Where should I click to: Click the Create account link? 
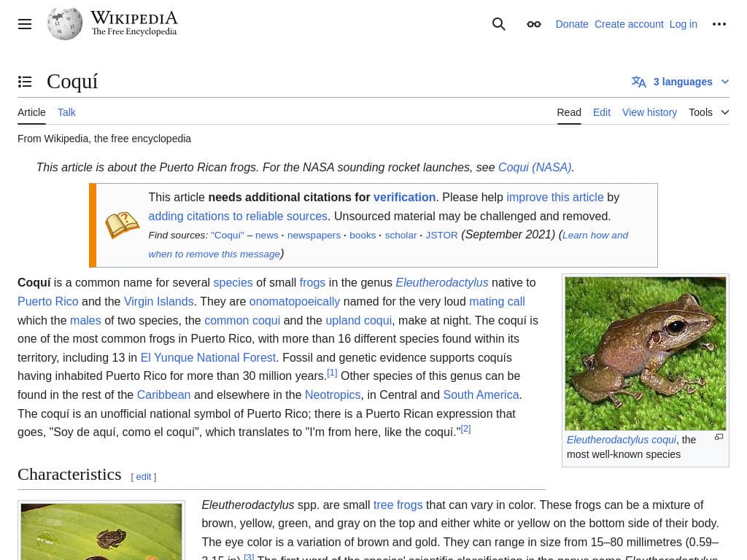[629, 24]
